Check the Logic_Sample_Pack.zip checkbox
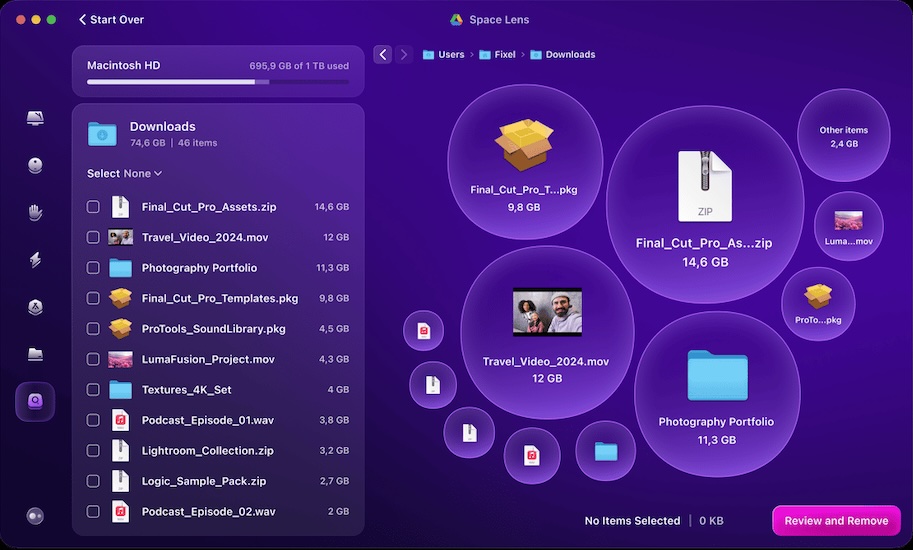 [x=93, y=481]
